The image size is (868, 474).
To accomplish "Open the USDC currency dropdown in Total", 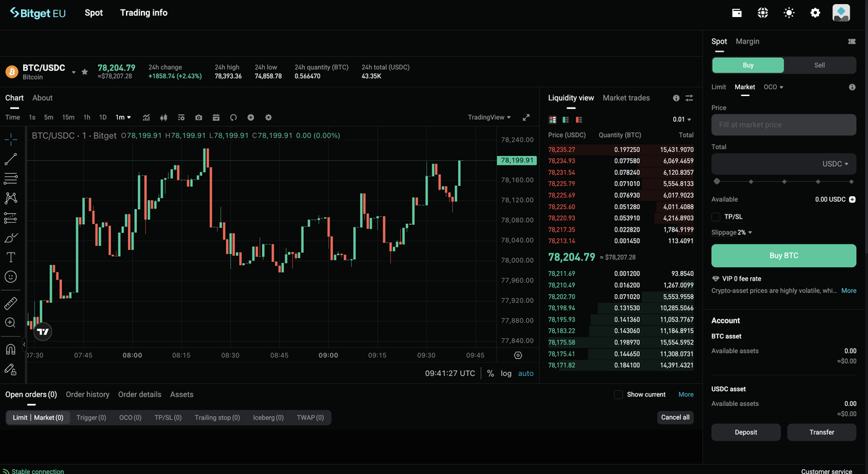I will 835,164.
